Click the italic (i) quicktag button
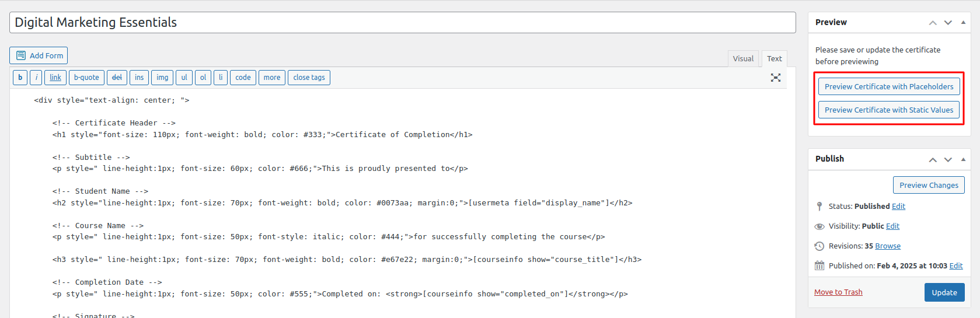Screen dimensions: 980x318 coord(36,78)
